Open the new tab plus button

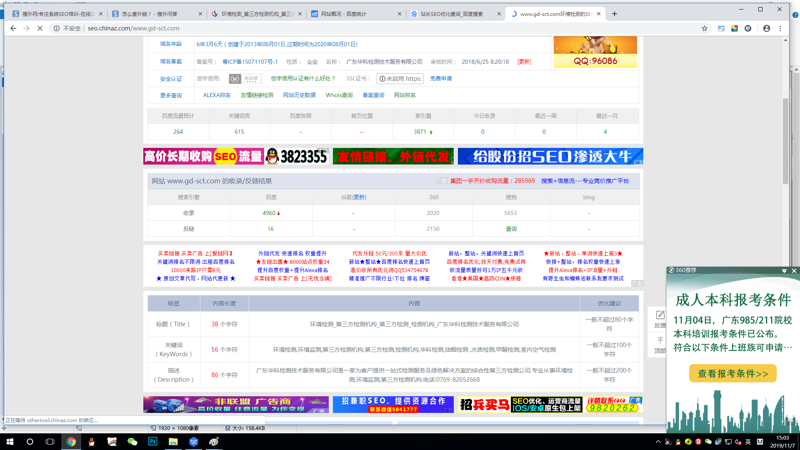click(x=614, y=14)
